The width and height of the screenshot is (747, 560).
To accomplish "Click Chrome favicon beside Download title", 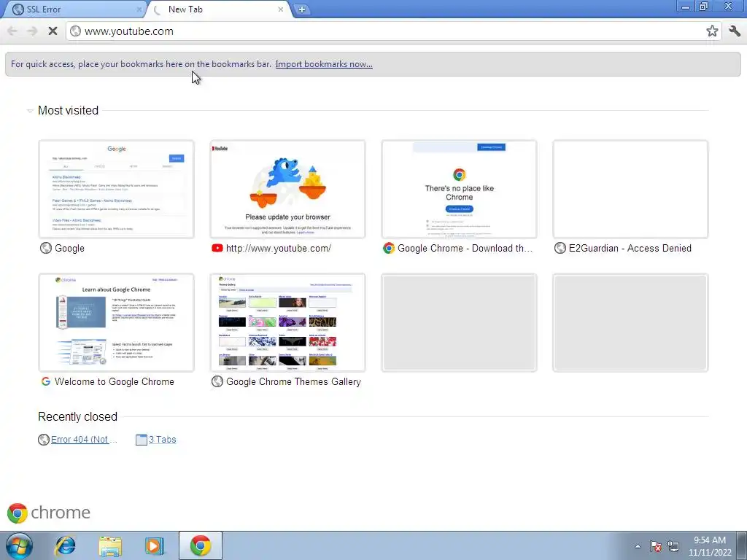I will [x=389, y=248].
